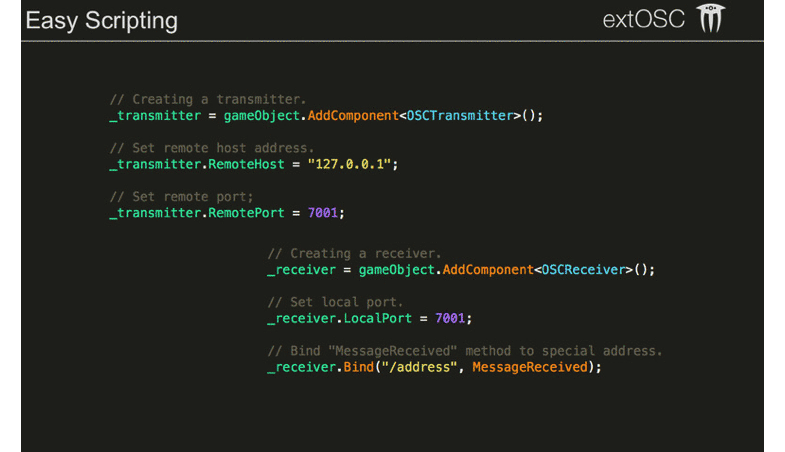The image size is (785, 452).
Task: Click the '_transmitter.RemotePort = 7001' line
Action: (227, 213)
